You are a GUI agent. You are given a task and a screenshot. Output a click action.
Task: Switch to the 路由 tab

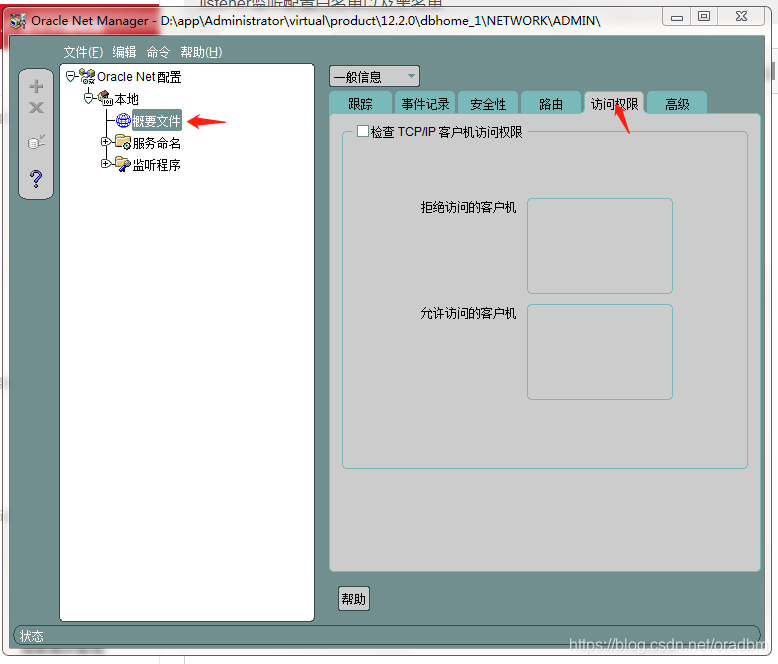click(x=551, y=104)
